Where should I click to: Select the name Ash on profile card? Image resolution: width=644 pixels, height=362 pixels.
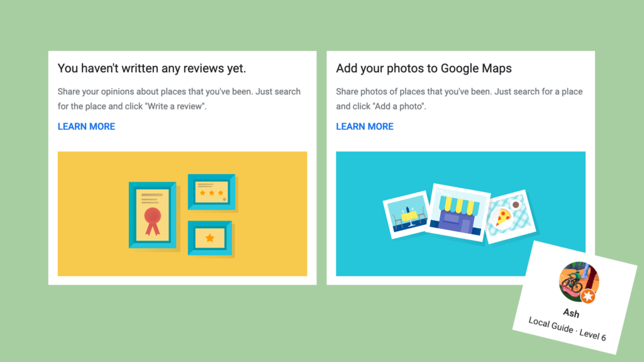tap(571, 313)
